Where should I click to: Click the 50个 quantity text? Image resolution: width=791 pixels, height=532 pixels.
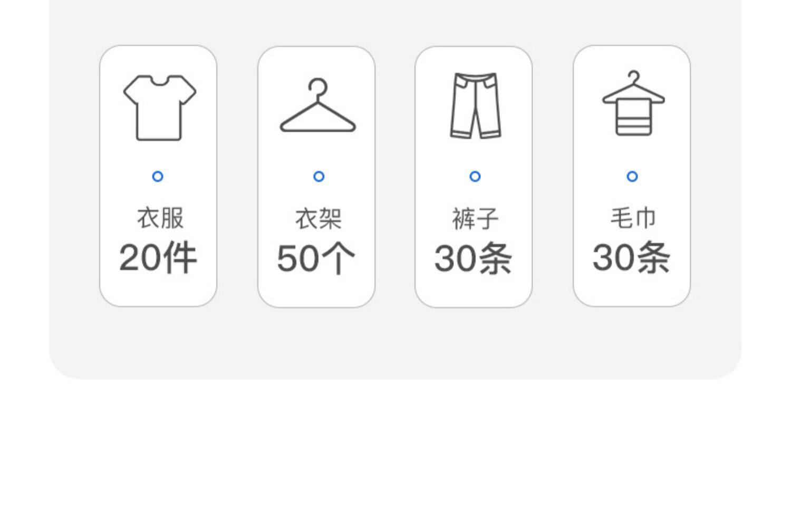pos(316,259)
